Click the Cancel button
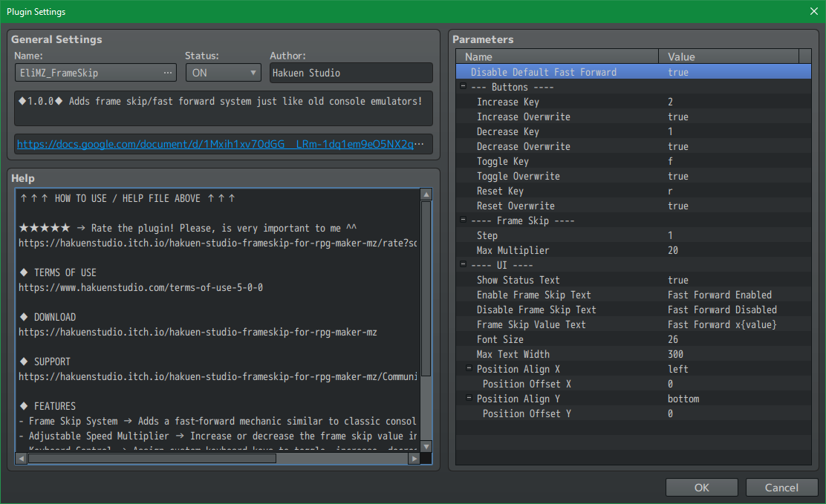Image resolution: width=826 pixels, height=504 pixels. click(781, 488)
